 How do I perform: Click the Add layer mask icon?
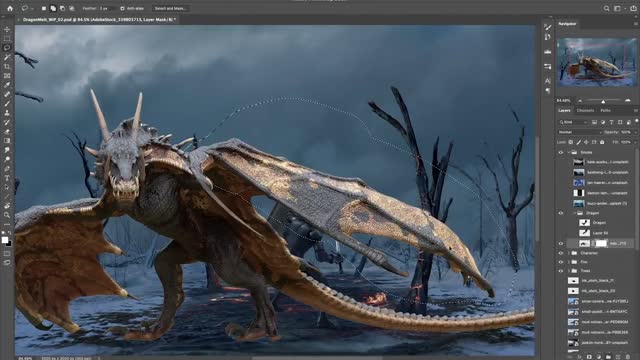tap(589, 357)
